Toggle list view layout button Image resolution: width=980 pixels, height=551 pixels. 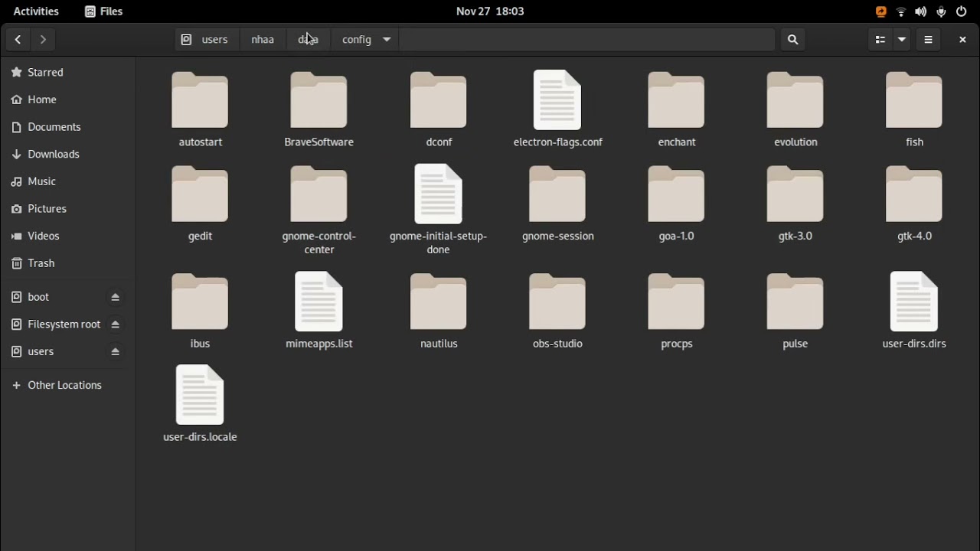880,39
